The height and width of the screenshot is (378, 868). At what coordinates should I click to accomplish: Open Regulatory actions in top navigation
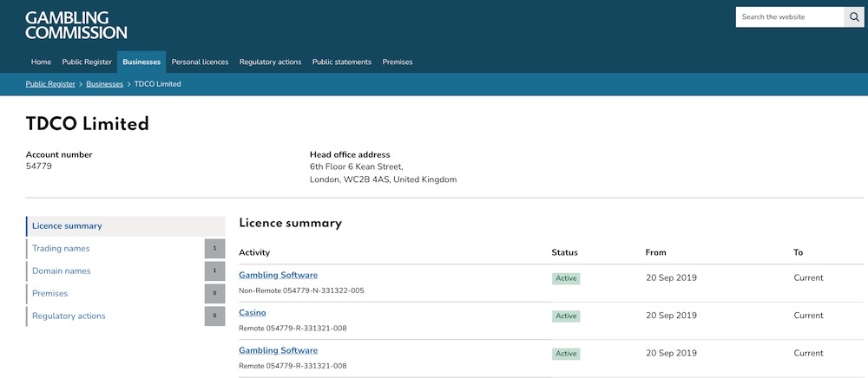click(x=270, y=62)
